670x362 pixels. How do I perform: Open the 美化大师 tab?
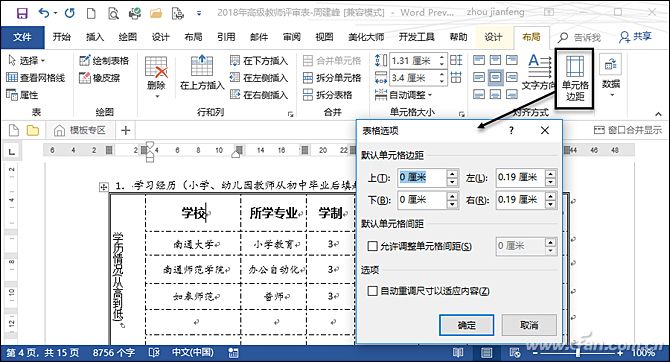366,37
